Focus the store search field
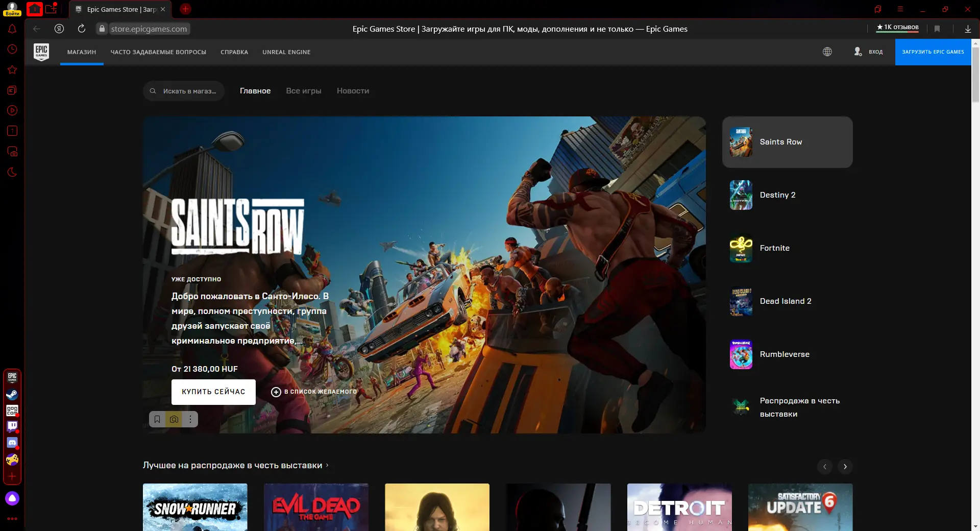Image resolution: width=980 pixels, height=531 pixels. pos(184,91)
